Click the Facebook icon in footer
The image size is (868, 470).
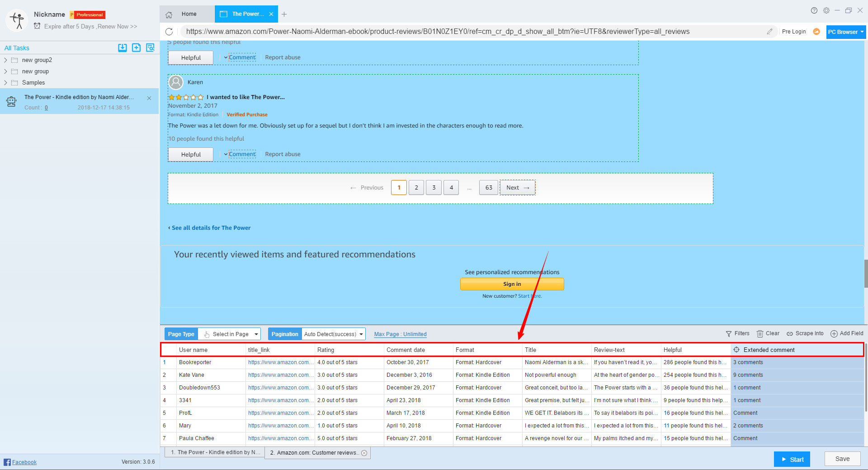[x=7, y=462]
